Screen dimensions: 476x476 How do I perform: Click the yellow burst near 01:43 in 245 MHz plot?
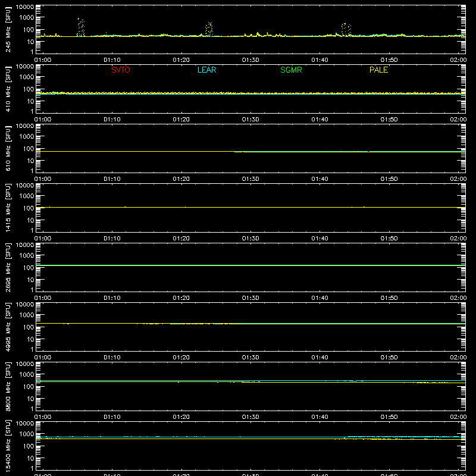(346, 29)
